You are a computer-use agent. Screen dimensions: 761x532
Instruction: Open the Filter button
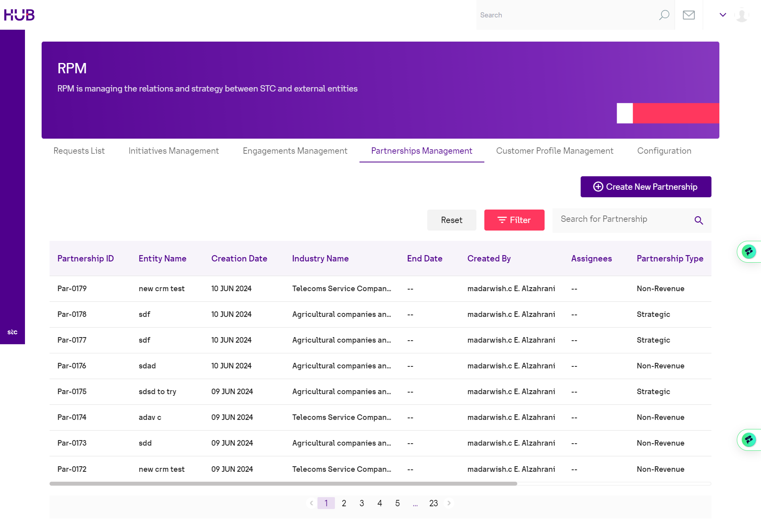point(514,220)
